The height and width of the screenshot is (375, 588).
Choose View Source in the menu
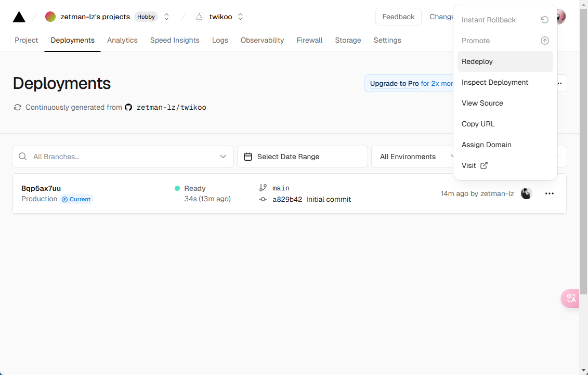tap(505, 103)
